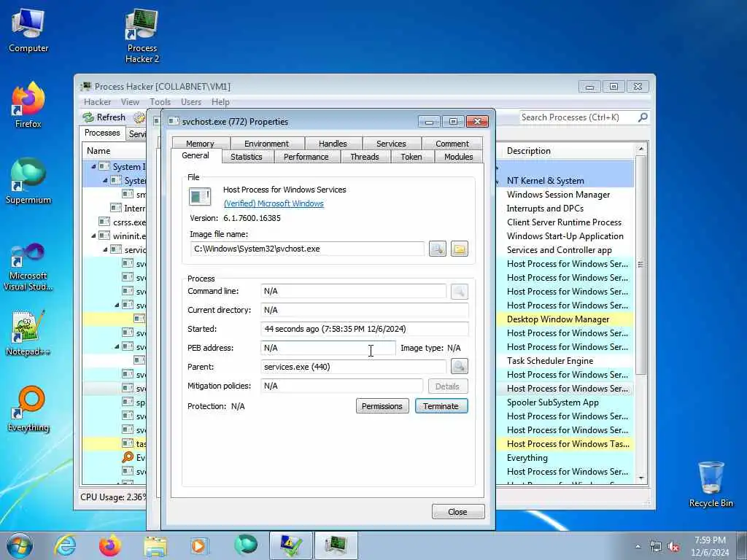The image size is (747, 560).
Task: Open the Users menu
Action: tap(191, 102)
